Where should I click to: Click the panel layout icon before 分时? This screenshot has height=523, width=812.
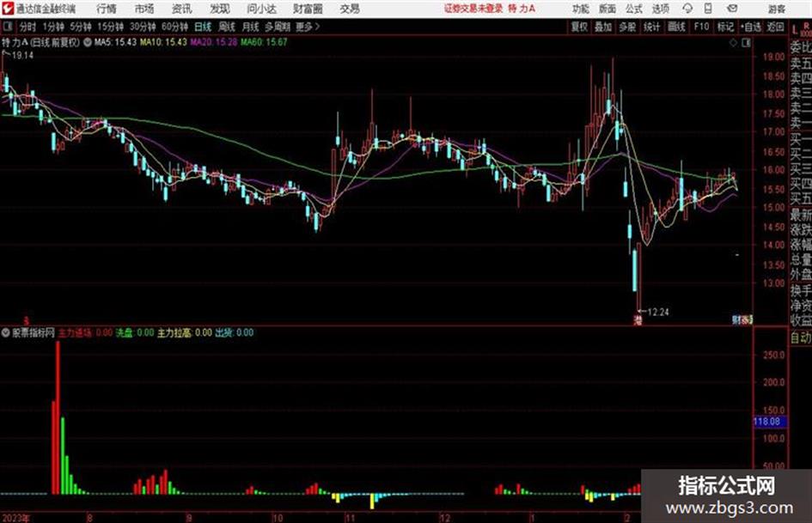coord(8,27)
